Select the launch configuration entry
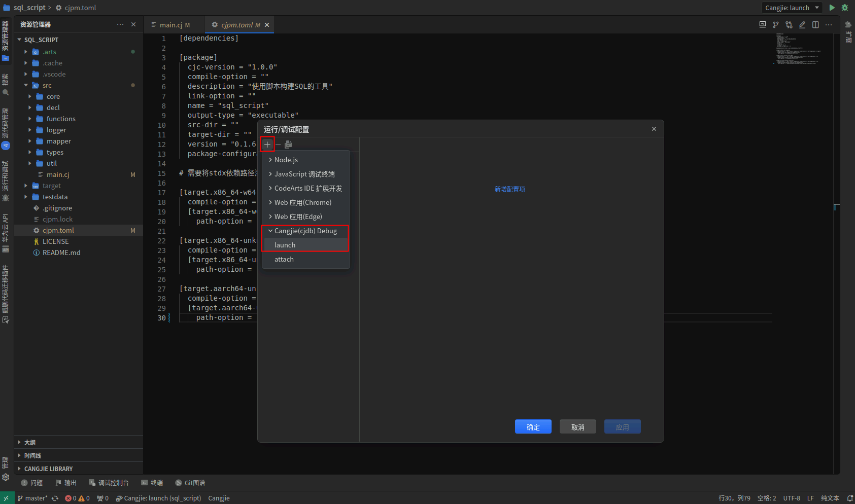The image size is (855, 504). pyautogui.click(x=285, y=245)
